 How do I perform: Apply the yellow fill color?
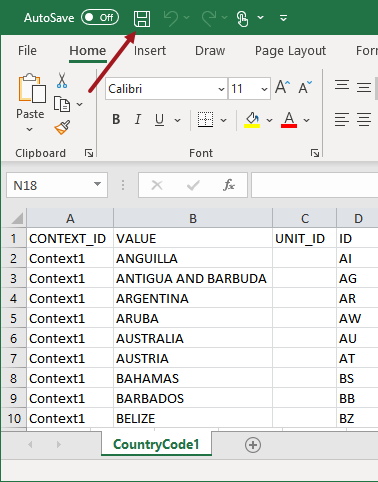252,120
